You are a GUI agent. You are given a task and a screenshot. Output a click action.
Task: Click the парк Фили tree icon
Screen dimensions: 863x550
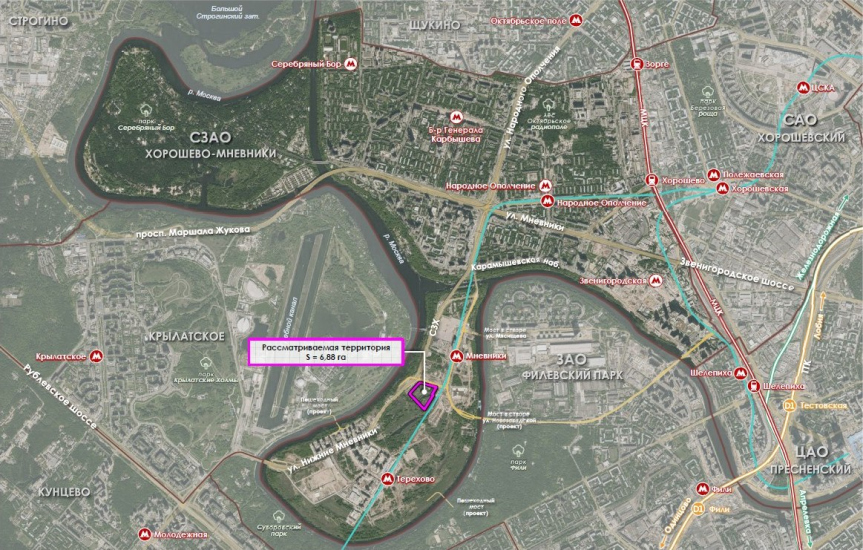click(x=518, y=451)
